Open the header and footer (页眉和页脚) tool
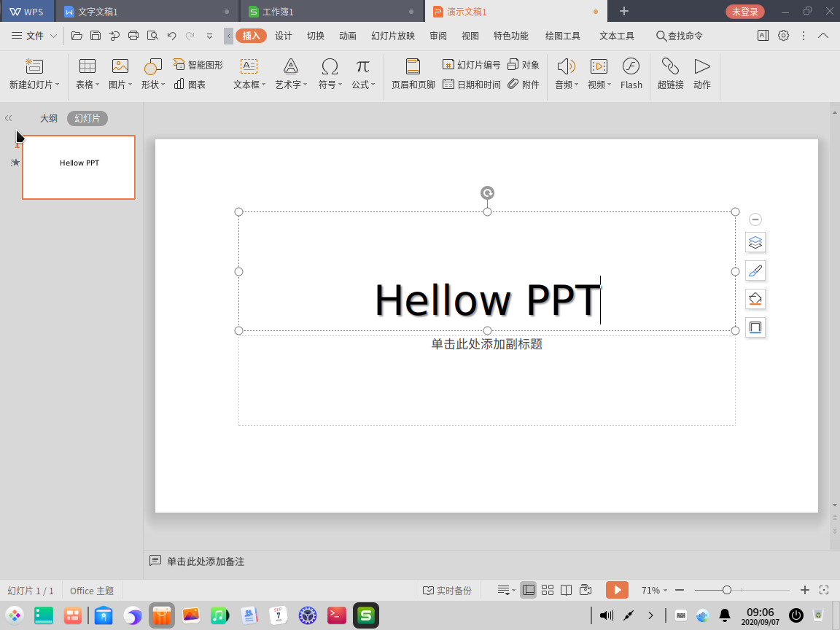 click(413, 74)
